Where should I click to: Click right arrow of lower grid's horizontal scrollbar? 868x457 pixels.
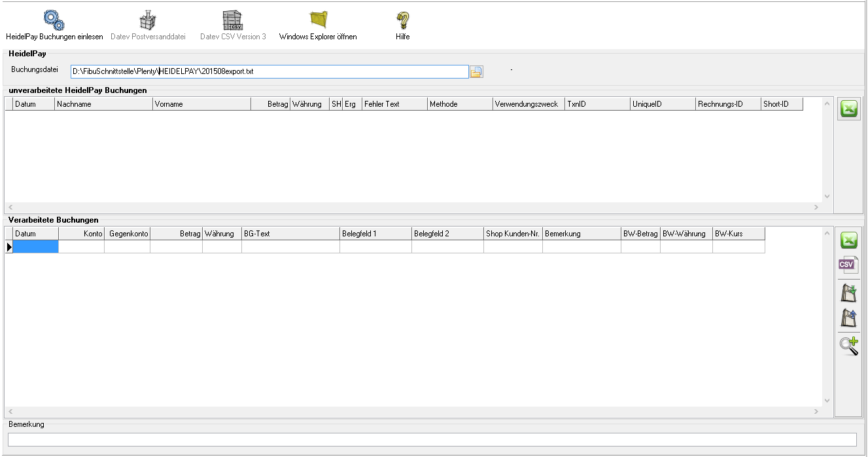(x=816, y=412)
